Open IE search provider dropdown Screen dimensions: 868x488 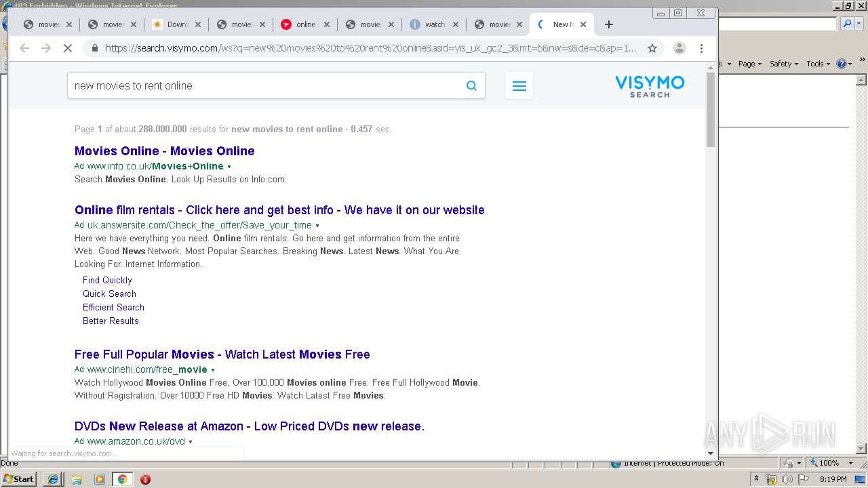[860, 24]
